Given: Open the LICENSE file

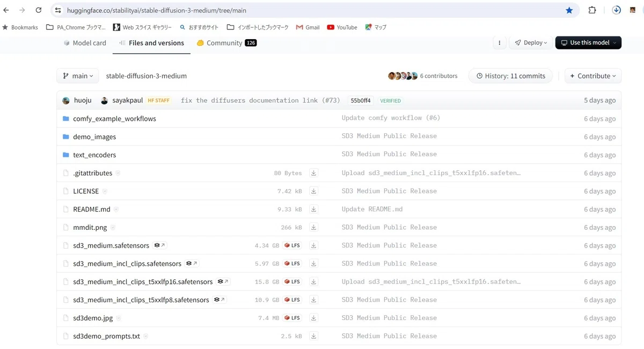Looking at the screenshot, I should click(86, 191).
